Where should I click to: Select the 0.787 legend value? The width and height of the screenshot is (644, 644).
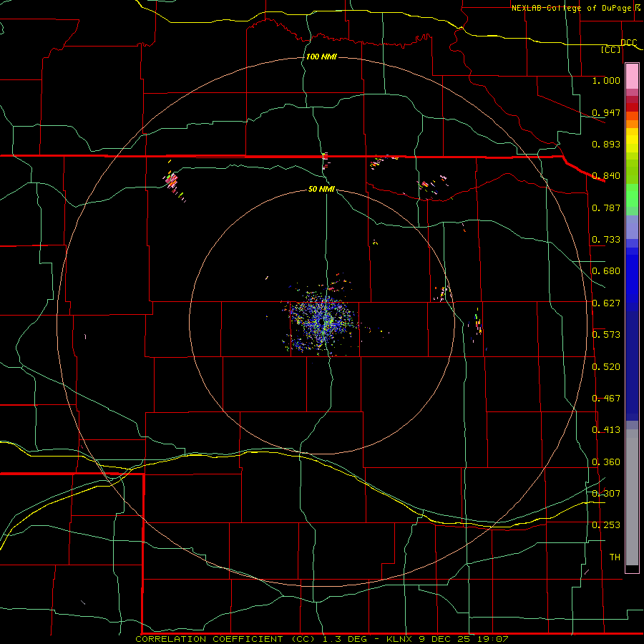click(606, 208)
